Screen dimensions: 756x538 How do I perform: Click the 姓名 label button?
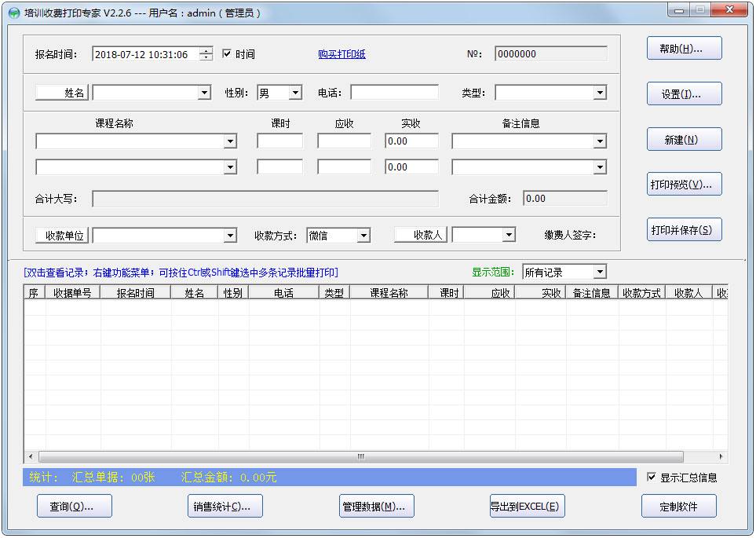(x=62, y=93)
